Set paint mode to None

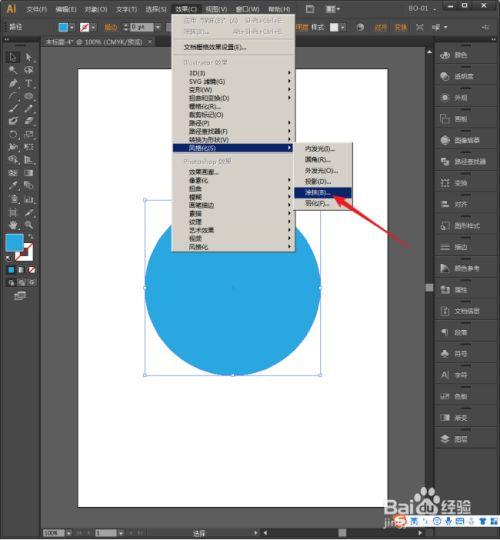point(32,270)
